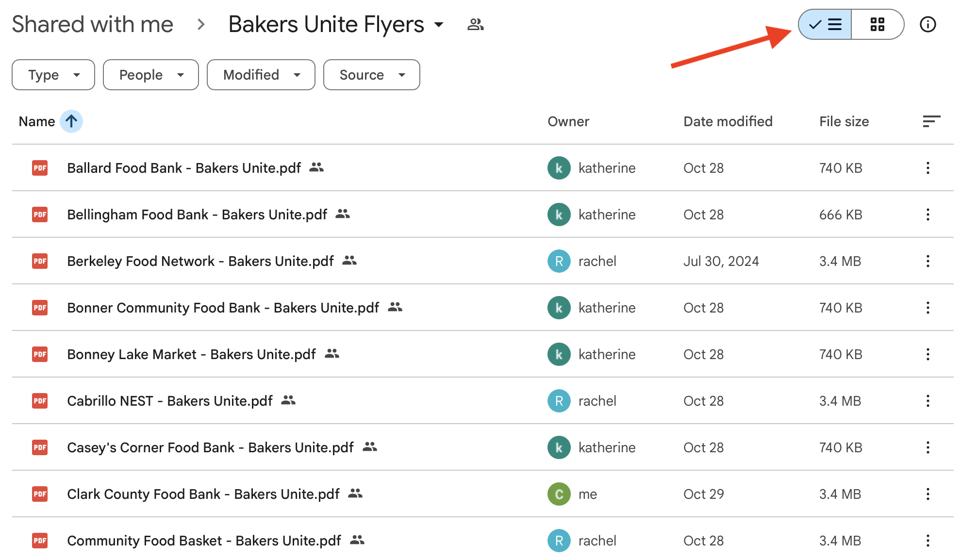Image resolution: width=961 pixels, height=560 pixels.
Task: Click the PDF icon of Bonney Lake Market
Action: [40, 354]
